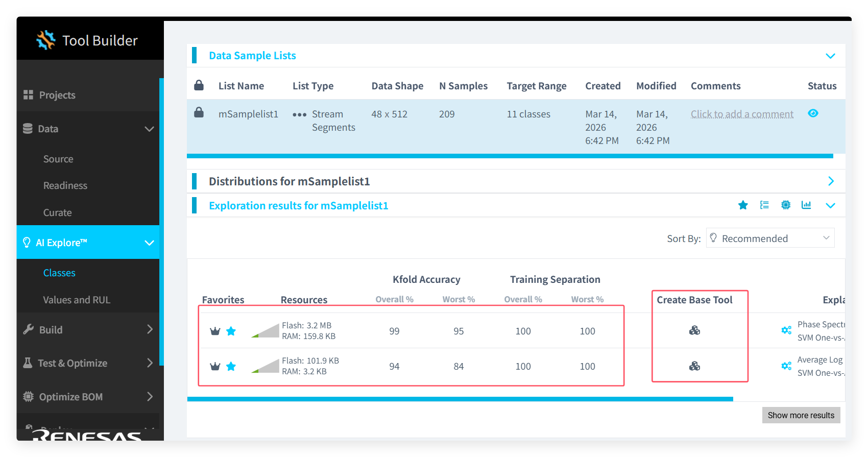Open Readiness in the sidebar
Image resolution: width=868 pixels, height=457 pixels.
click(65, 185)
